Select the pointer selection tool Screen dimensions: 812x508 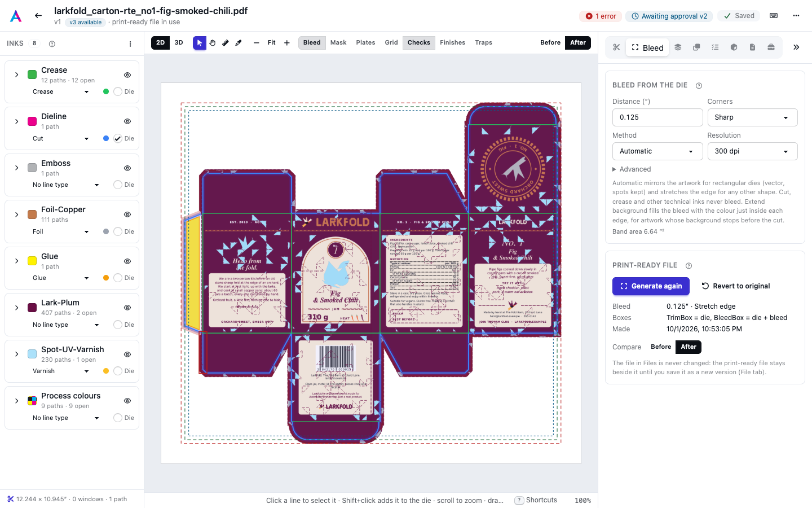coord(200,43)
